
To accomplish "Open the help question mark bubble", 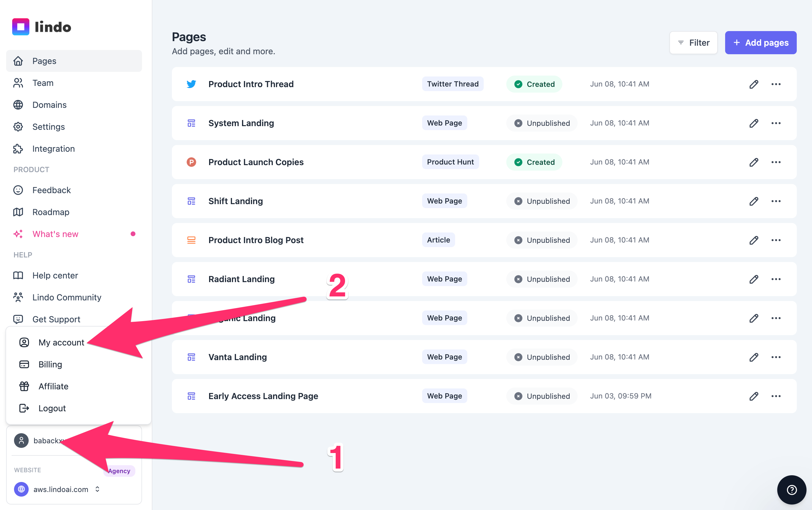I will click(792, 490).
